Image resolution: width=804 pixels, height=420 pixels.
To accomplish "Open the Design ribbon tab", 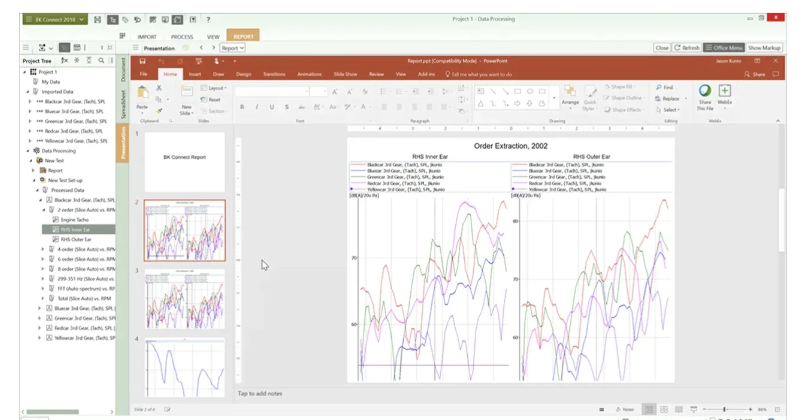I will click(x=244, y=74).
